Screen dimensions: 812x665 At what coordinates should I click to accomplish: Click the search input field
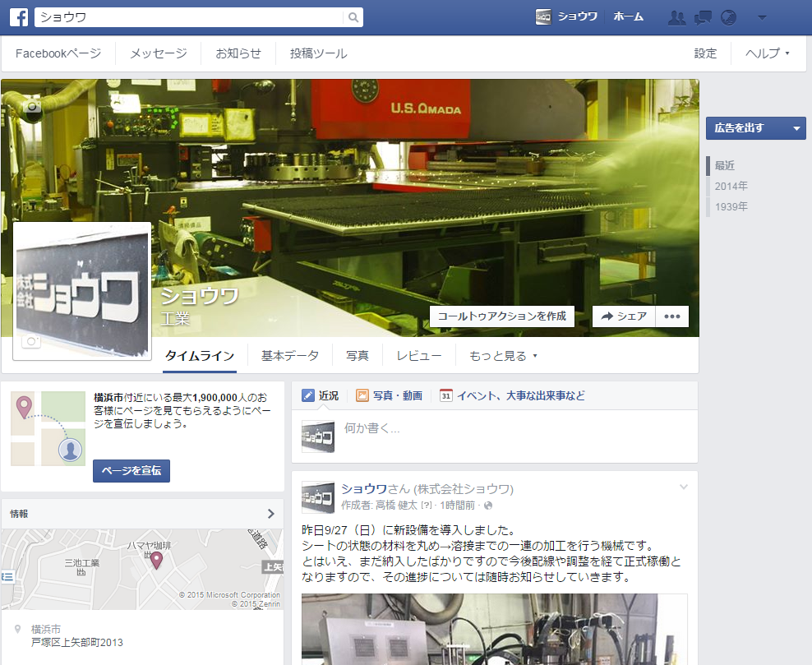click(189, 17)
